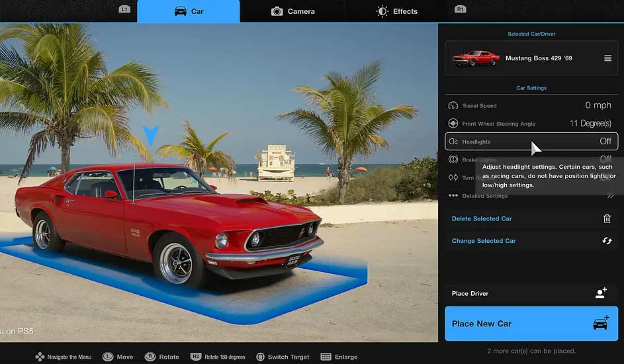The height and width of the screenshot is (364, 624).
Task: Open hamburger menu beside Mustang Boss 429
Action: pos(607,58)
